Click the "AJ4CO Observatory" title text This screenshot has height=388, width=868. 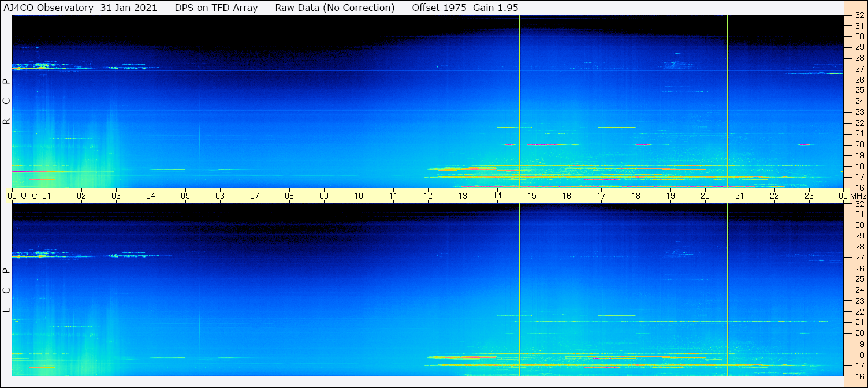[49, 8]
